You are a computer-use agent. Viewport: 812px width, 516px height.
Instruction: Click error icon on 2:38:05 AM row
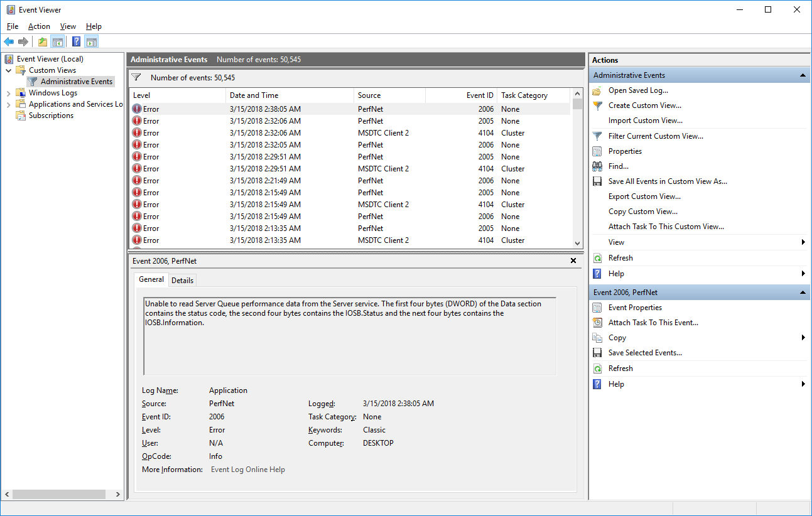click(x=137, y=109)
